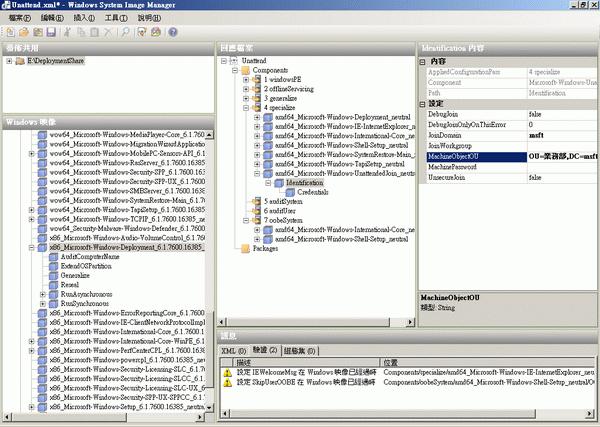Click the 描述 column header in messages
This screenshot has height=427, width=600.
[x=306, y=362]
